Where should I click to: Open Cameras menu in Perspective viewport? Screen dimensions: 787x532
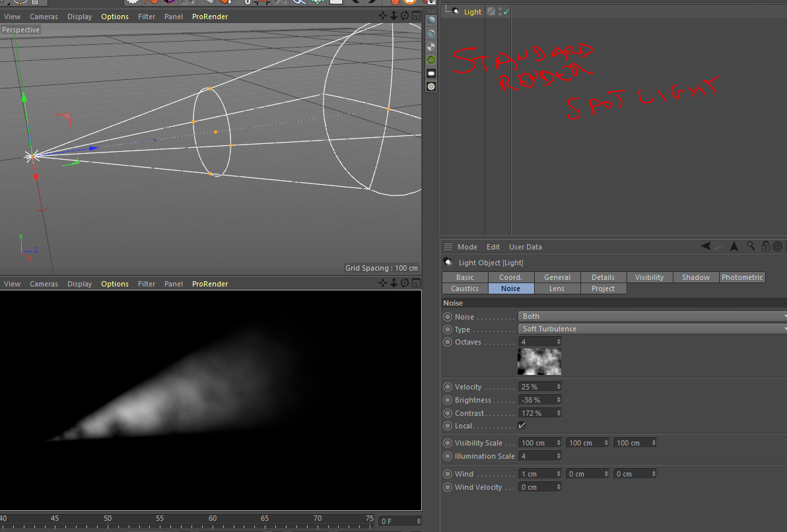coord(44,17)
